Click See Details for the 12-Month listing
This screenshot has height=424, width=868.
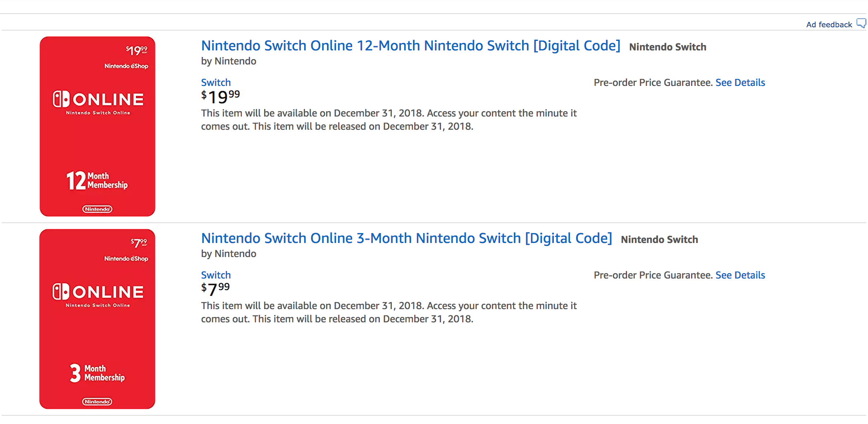740,83
